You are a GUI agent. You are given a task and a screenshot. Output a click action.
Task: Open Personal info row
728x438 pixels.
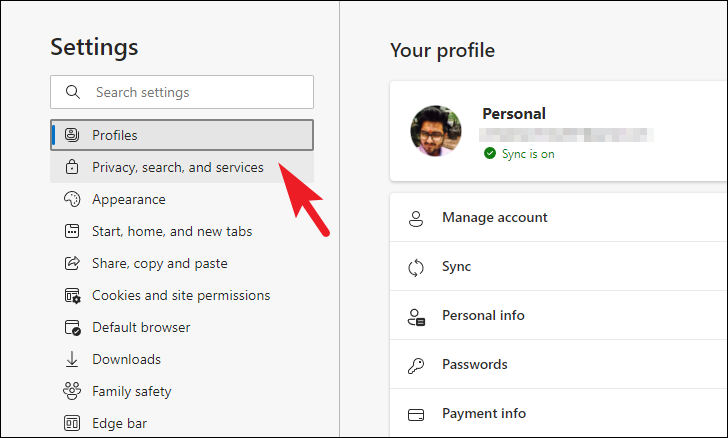tap(559, 315)
